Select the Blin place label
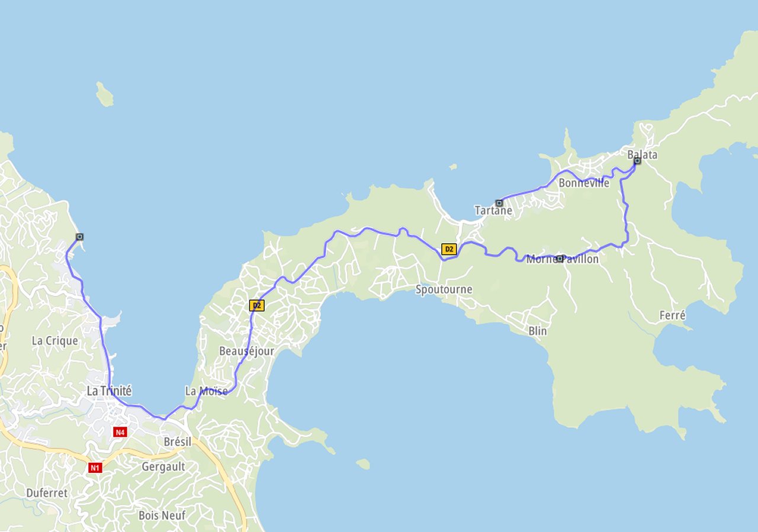Image resolution: width=758 pixels, height=532 pixels. tap(538, 331)
